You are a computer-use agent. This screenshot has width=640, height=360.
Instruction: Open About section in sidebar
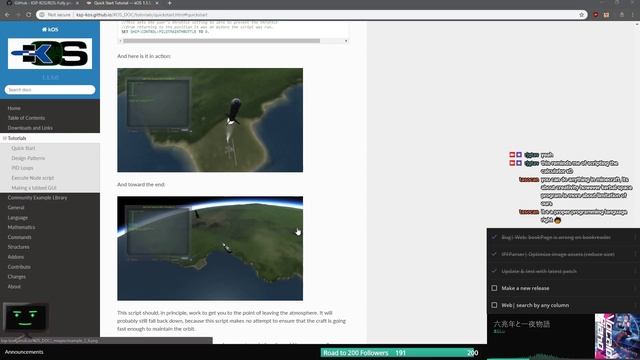coord(14,287)
